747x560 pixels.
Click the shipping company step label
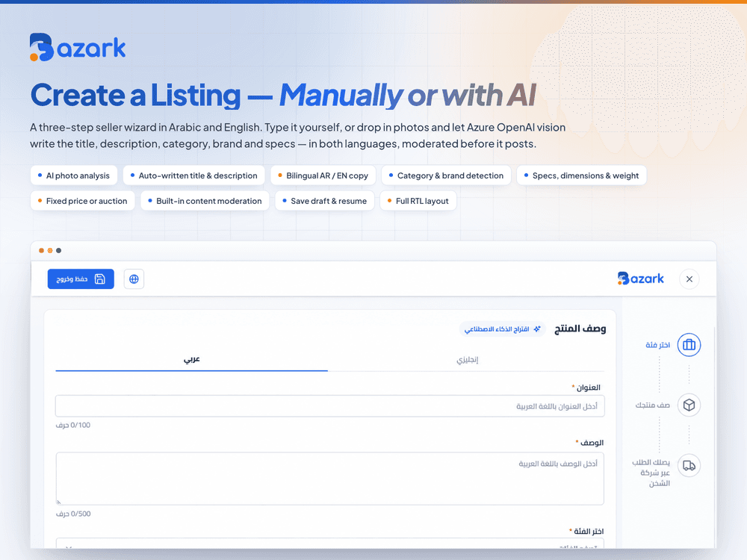pos(651,473)
